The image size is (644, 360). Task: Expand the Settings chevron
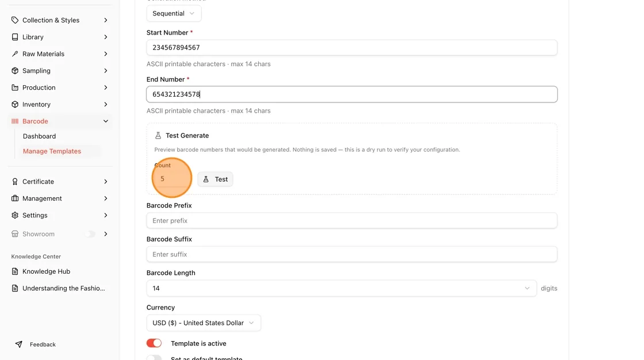[106, 215]
